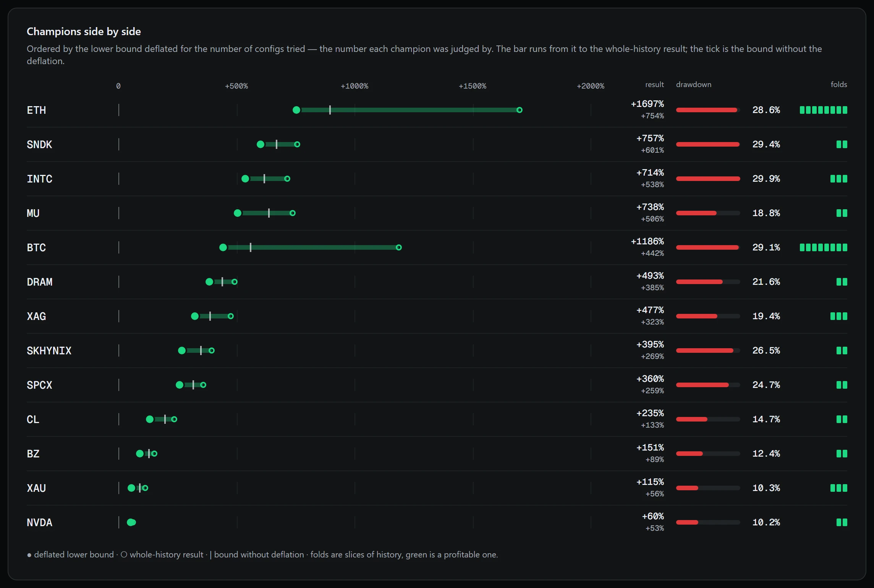This screenshot has height=588, width=874.
Task: Click the BZ row label
Action: coord(33,454)
